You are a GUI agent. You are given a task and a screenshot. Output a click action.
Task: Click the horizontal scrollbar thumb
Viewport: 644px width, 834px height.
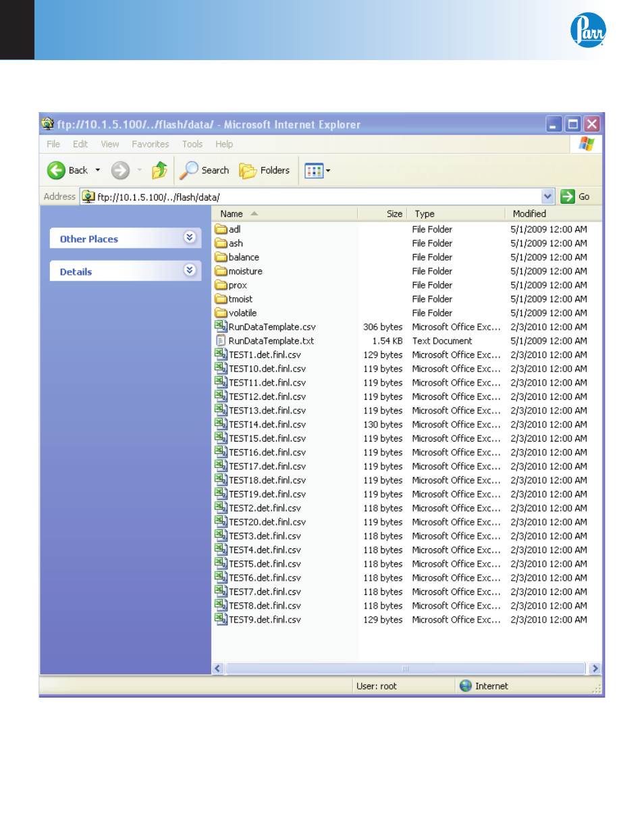pyautogui.click(x=405, y=669)
